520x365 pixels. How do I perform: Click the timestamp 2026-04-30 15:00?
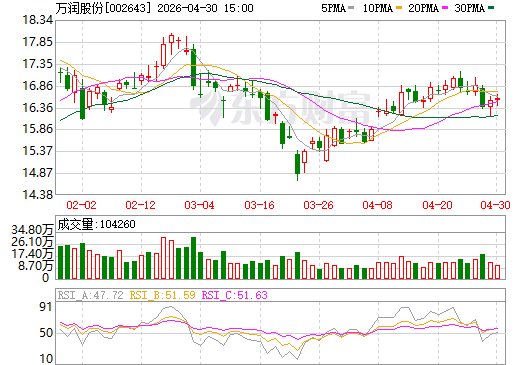click(205, 8)
